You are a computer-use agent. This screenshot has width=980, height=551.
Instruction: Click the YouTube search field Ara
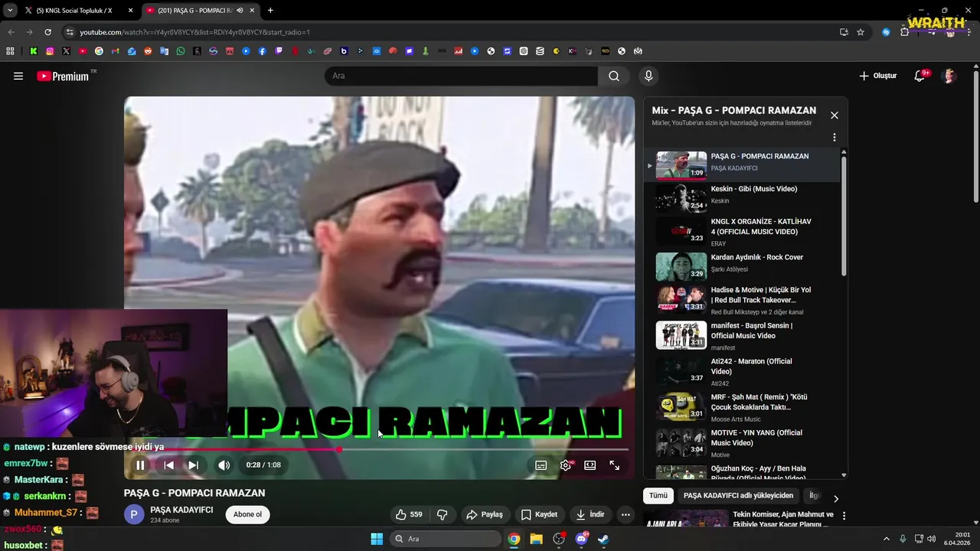click(461, 76)
